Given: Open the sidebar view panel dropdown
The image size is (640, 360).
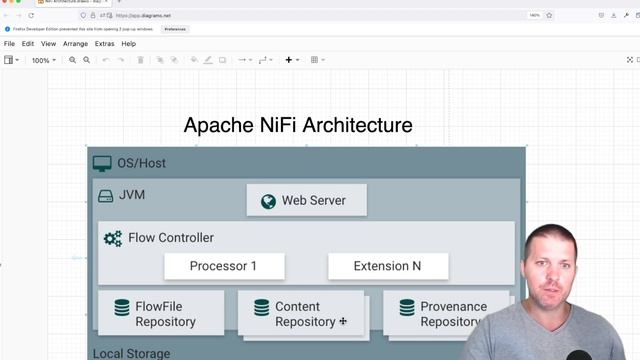Looking at the screenshot, I should tap(11, 60).
